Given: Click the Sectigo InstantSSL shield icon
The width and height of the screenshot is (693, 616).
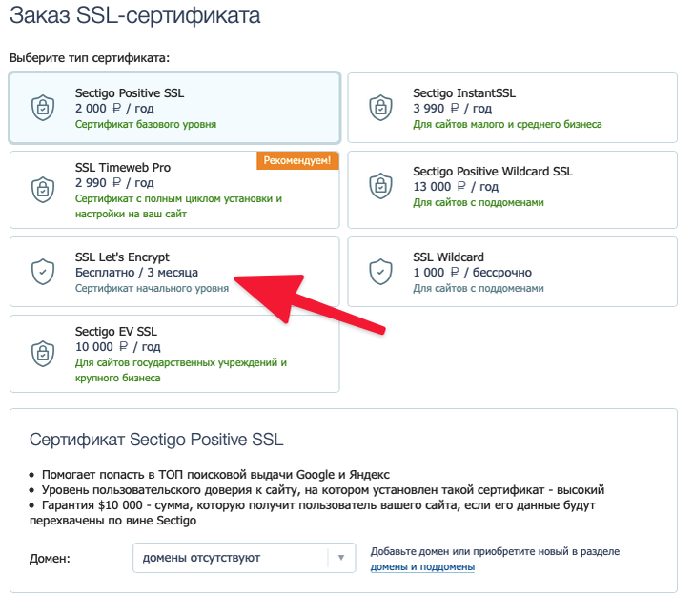Looking at the screenshot, I should point(380,108).
